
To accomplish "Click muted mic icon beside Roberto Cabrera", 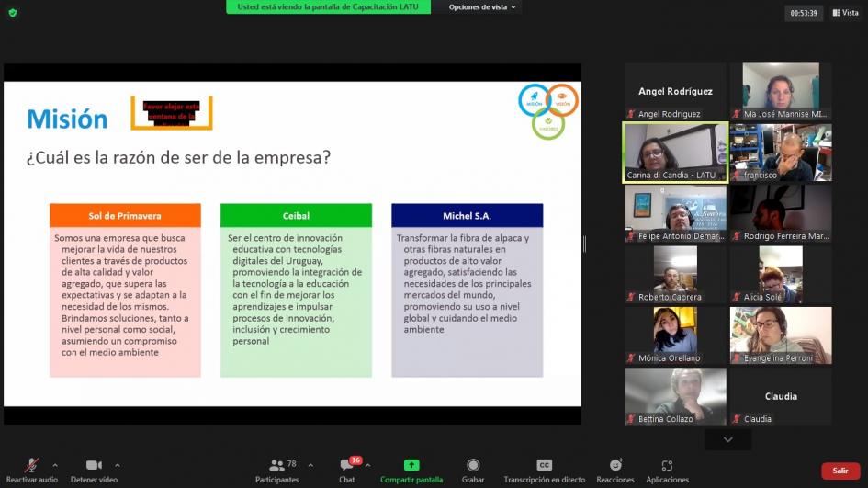I will tap(630, 297).
